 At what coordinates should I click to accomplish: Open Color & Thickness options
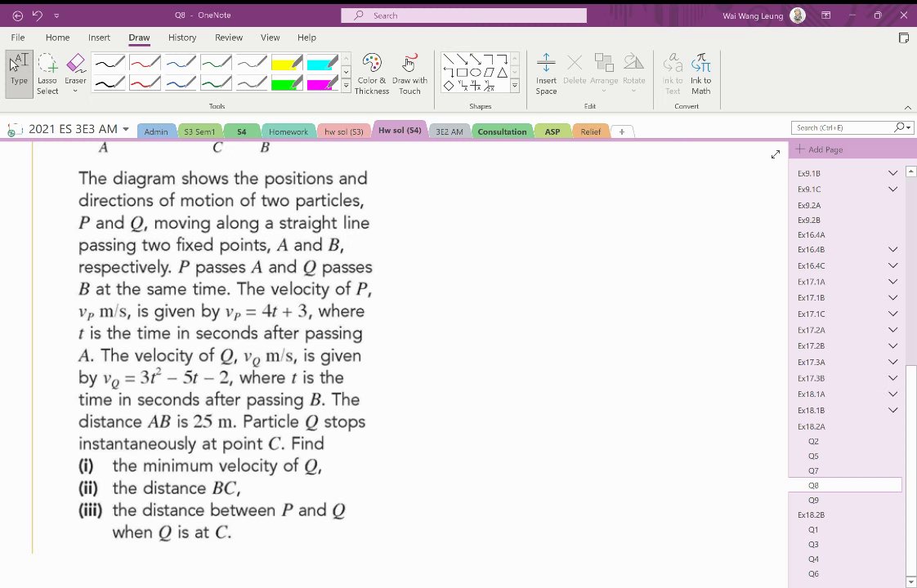pyautogui.click(x=372, y=74)
